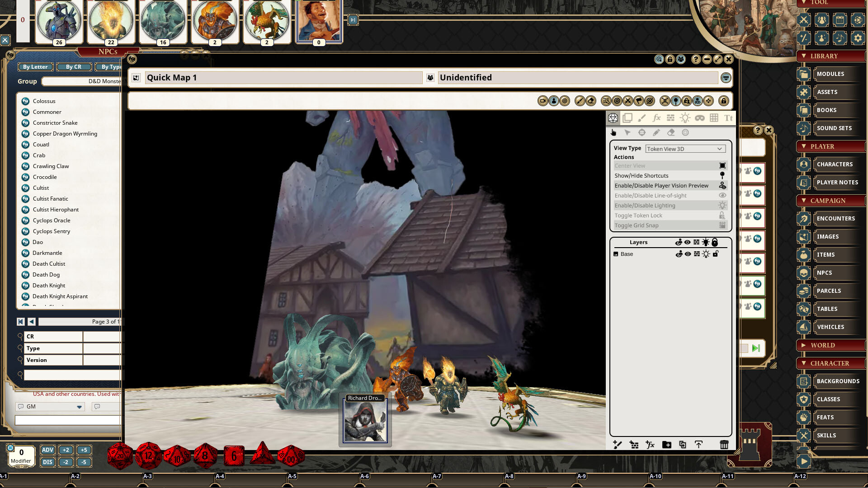Select the pointer/selection tool below View Type
The width and height of the screenshot is (868, 488).
pos(627,133)
